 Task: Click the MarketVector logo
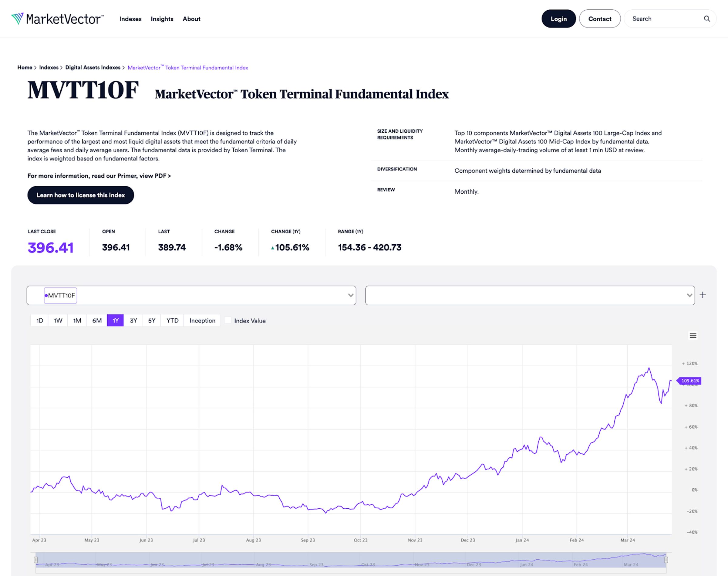pyautogui.click(x=58, y=19)
